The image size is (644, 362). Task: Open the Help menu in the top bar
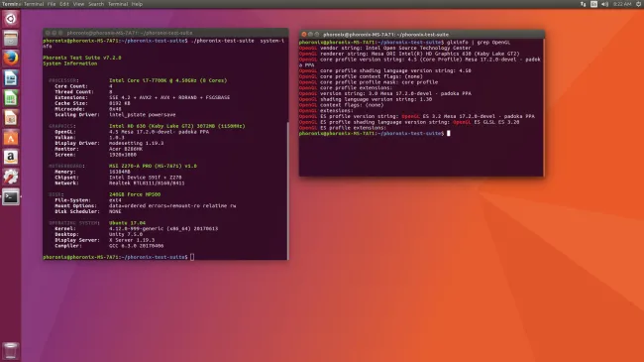[137, 4]
